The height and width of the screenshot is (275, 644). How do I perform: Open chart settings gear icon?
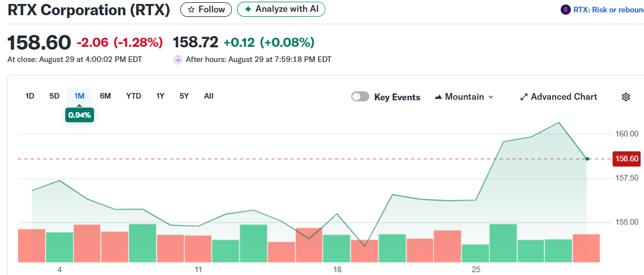(626, 97)
